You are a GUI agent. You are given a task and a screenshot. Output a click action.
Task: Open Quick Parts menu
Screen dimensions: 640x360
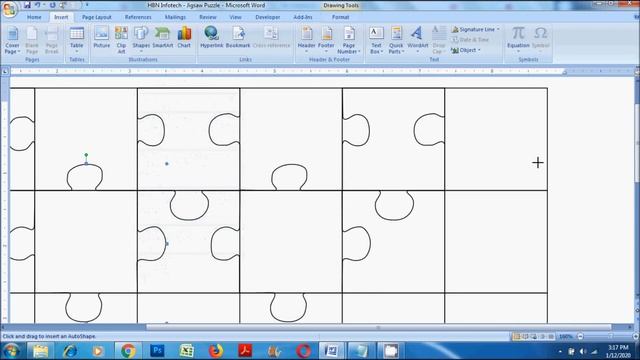click(x=396, y=40)
